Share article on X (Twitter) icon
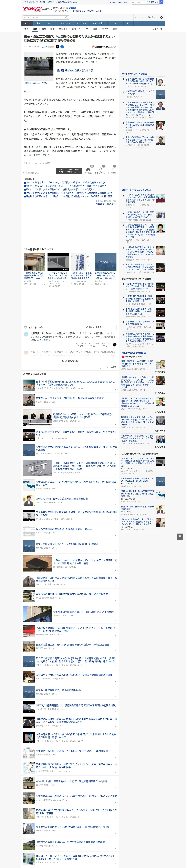This screenshot has width=186, height=868. click(x=57, y=47)
